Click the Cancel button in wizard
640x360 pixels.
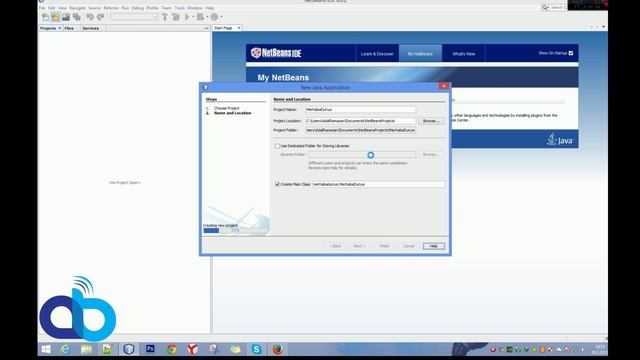409,246
